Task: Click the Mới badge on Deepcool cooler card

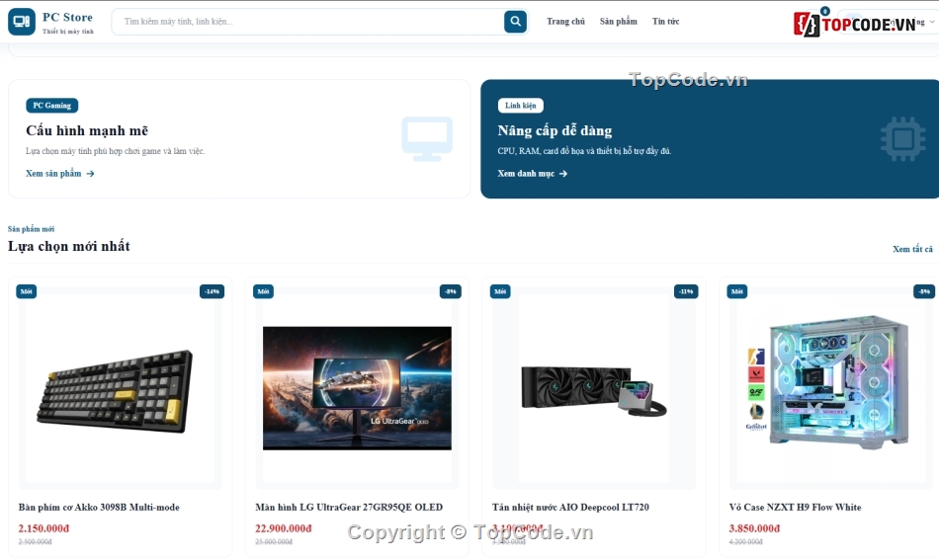Action: pos(501,291)
